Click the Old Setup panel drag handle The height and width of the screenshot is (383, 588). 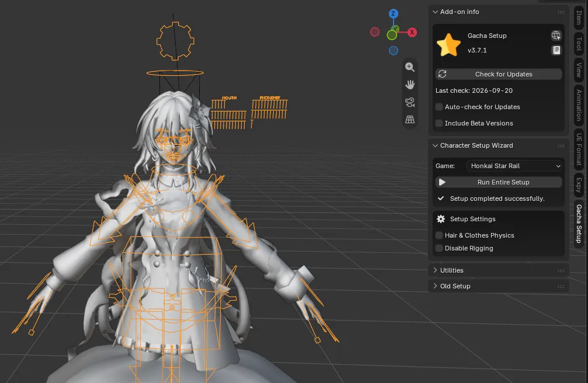[x=561, y=286]
